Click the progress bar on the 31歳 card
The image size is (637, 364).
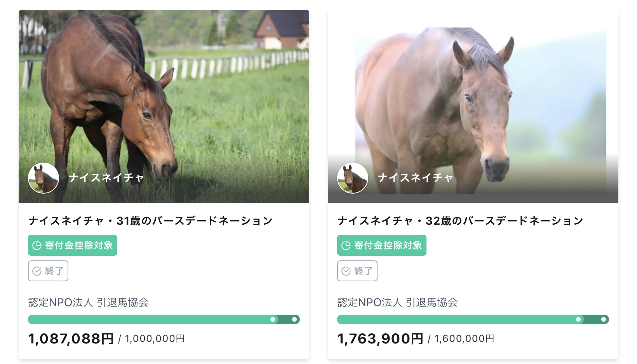click(164, 319)
